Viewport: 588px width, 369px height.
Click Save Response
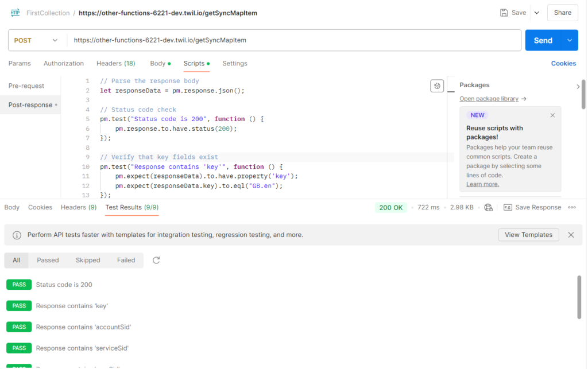point(537,208)
